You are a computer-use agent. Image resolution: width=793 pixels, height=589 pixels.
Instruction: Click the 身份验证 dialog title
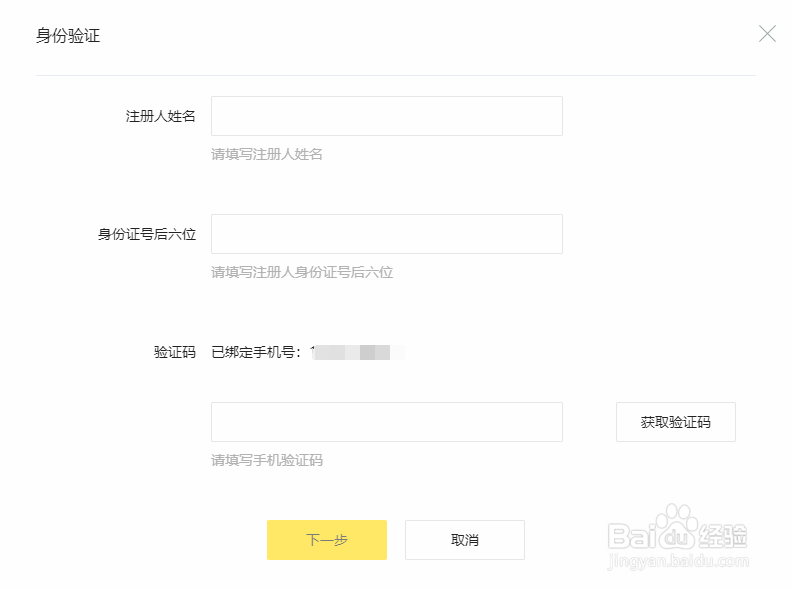pos(68,36)
